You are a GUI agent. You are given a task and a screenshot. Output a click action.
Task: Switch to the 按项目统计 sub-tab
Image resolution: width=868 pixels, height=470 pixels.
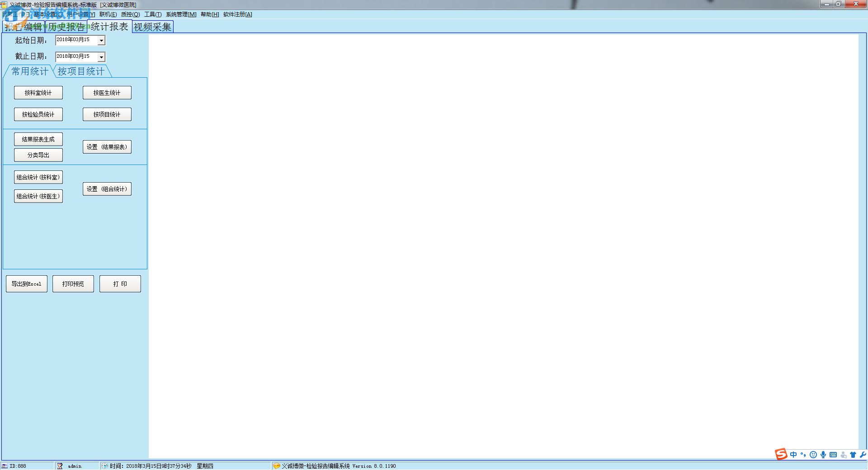point(81,71)
